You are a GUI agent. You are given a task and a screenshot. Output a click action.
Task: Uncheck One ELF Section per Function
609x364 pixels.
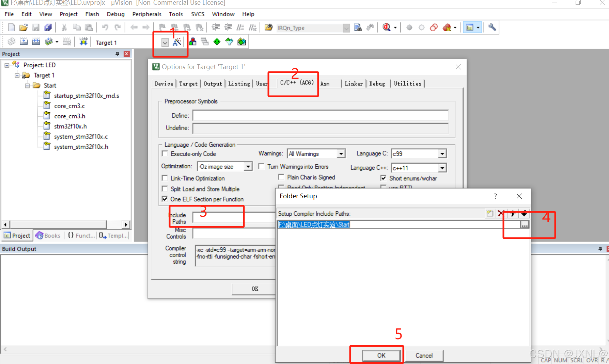click(165, 199)
